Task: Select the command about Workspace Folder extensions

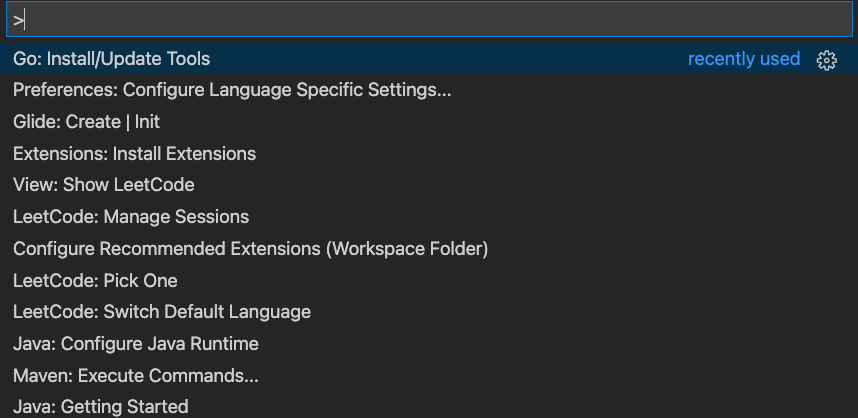Action: coord(250,248)
